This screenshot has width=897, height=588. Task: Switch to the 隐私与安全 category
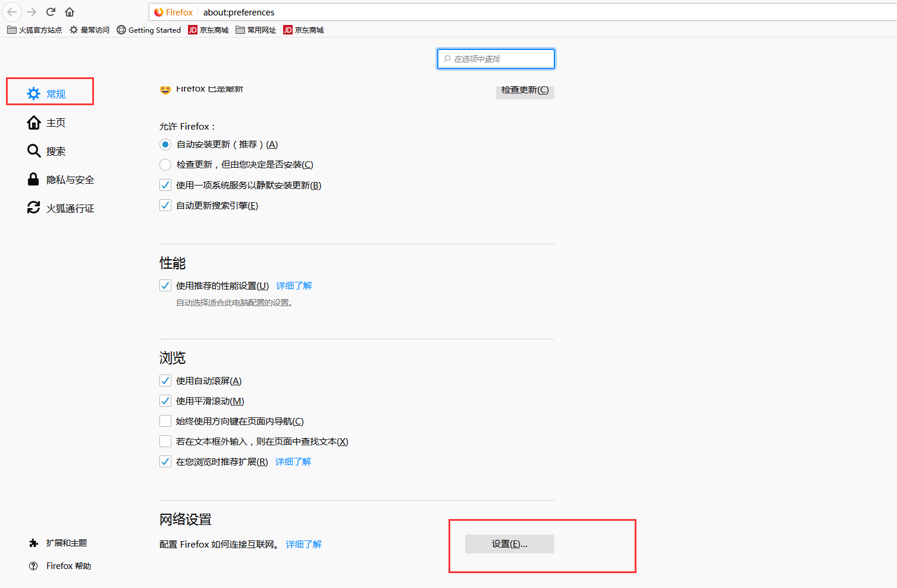pos(61,180)
